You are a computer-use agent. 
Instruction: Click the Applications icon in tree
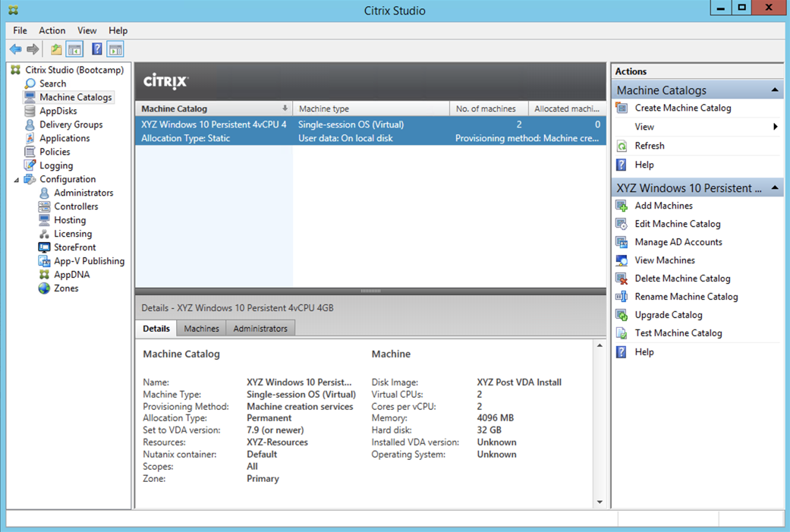(30, 138)
